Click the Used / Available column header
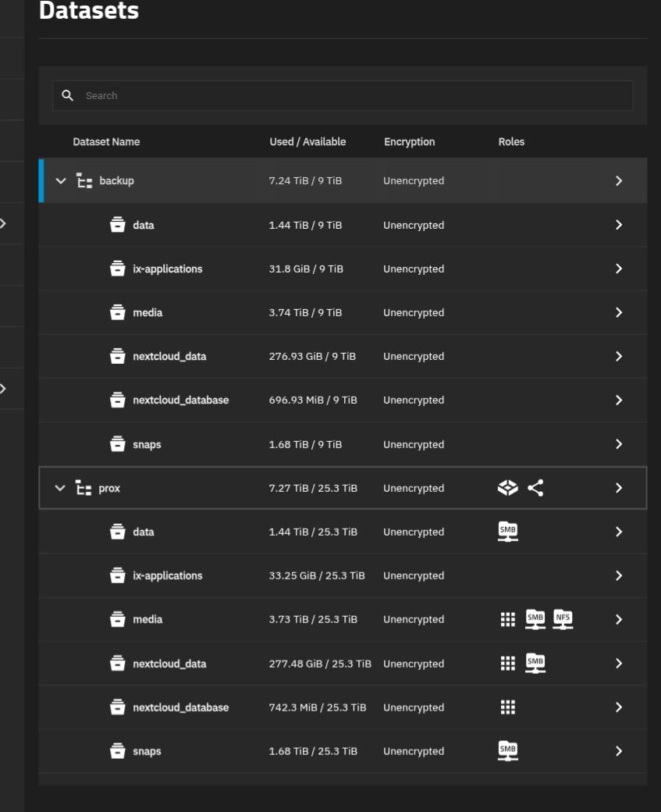661x812 pixels. (x=307, y=142)
